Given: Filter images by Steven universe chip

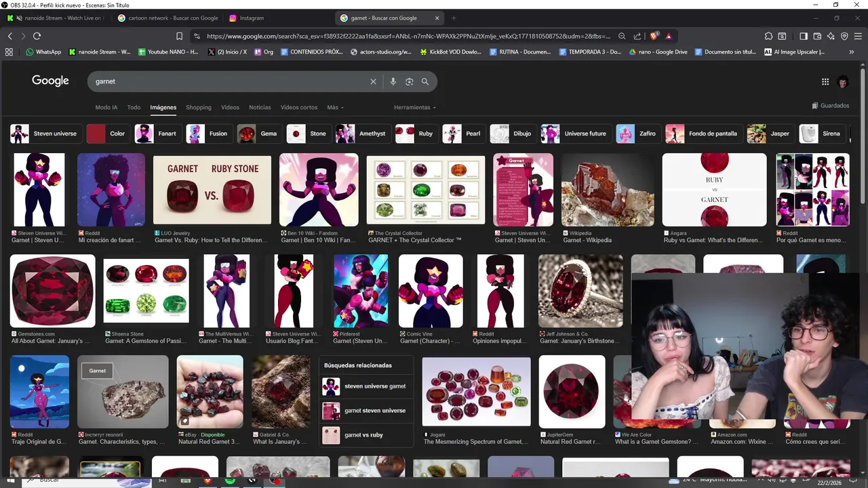Looking at the screenshot, I should point(46,134).
